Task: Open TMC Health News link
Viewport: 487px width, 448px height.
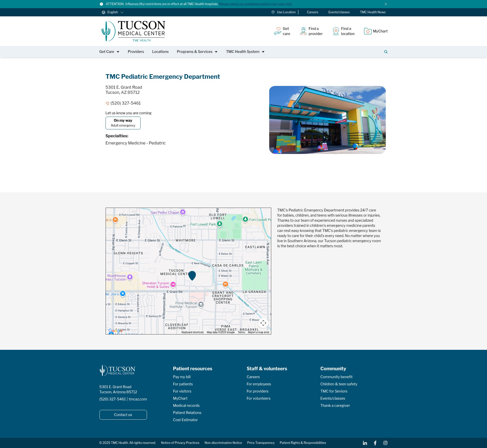Action: click(373, 12)
